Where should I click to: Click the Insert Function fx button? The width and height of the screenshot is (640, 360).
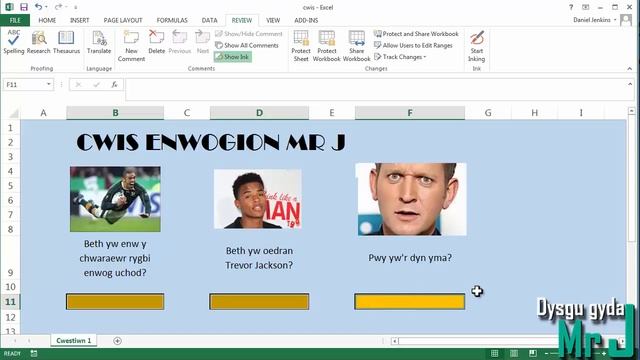[114, 84]
